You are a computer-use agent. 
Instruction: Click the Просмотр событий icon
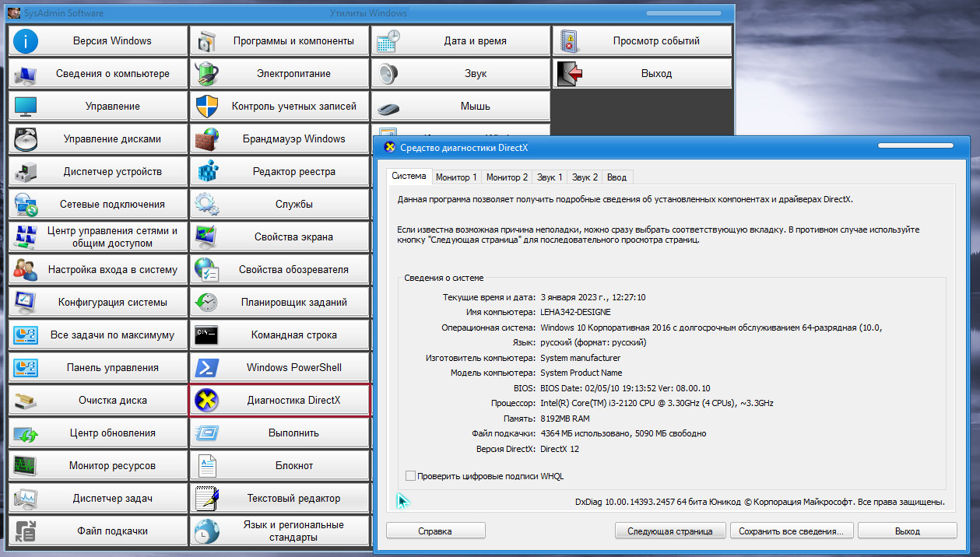pyautogui.click(x=570, y=41)
